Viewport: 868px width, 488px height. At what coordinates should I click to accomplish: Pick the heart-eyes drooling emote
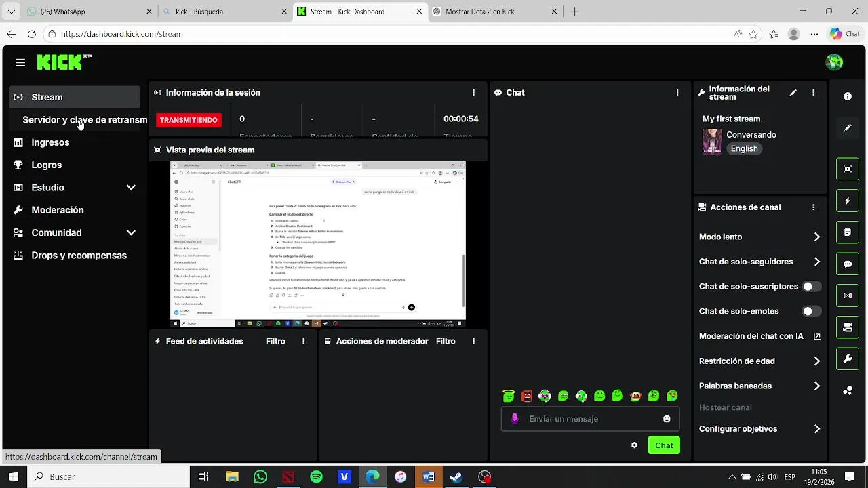click(672, 396)
